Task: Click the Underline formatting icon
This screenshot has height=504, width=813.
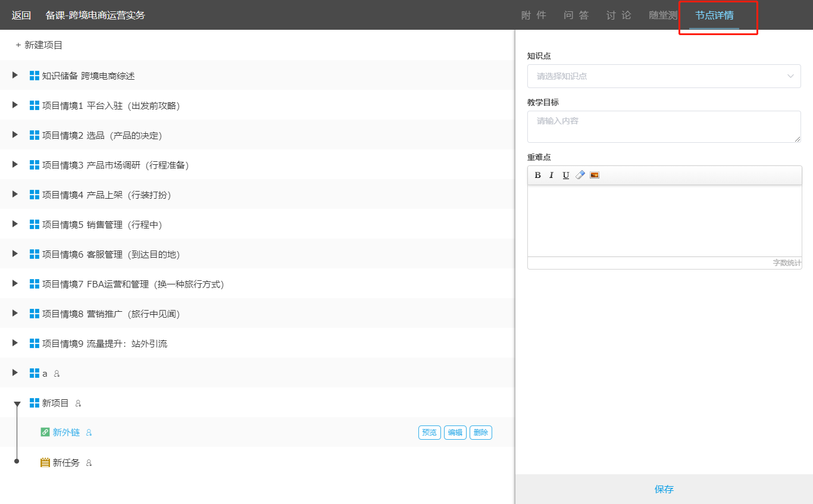Action: tap(566, 175)
